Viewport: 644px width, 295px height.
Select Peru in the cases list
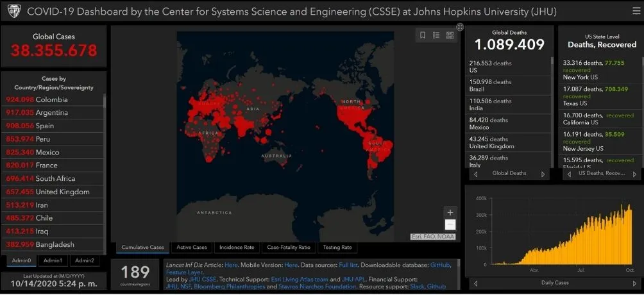tap(53, 139)
